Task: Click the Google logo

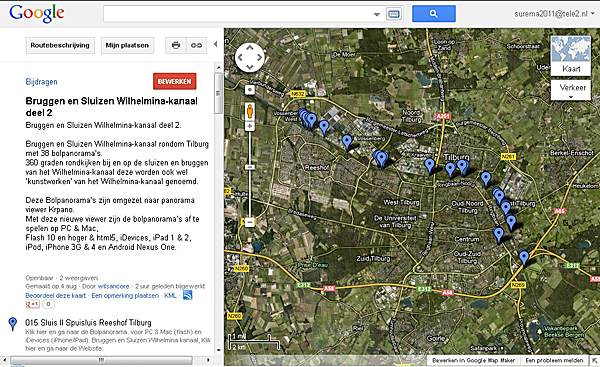Action: [x=37, y=13]
